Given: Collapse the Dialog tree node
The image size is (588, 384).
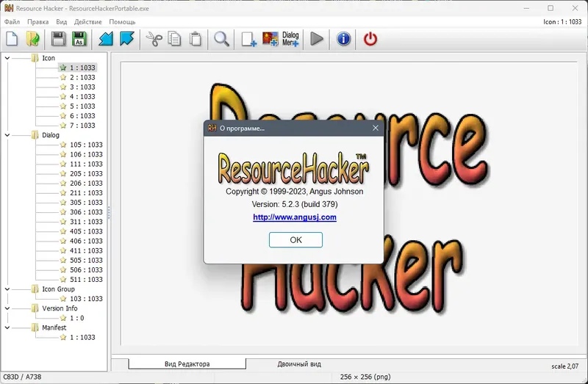Looking at the screenshot, I should 7,135.
